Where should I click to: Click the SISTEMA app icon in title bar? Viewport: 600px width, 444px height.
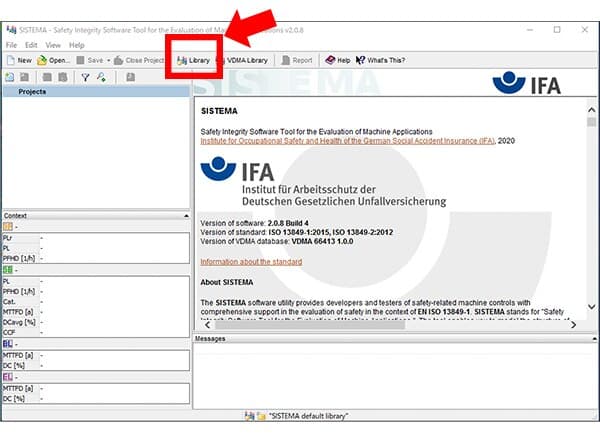(11, 29)
